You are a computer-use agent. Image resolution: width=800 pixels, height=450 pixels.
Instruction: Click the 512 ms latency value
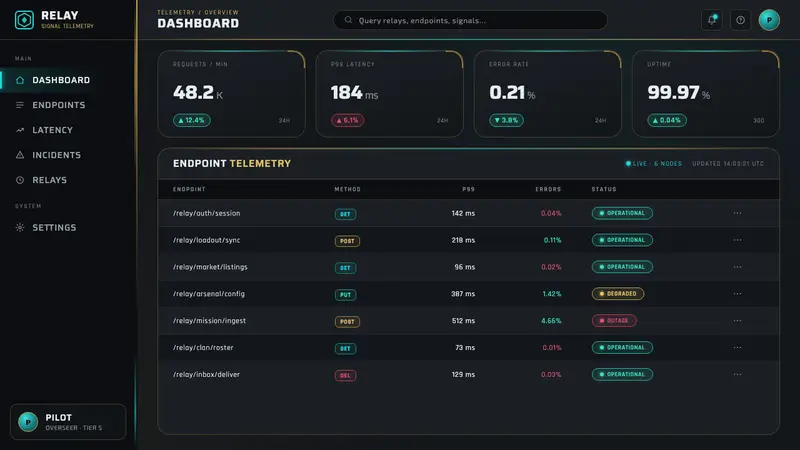click(463, 321)
